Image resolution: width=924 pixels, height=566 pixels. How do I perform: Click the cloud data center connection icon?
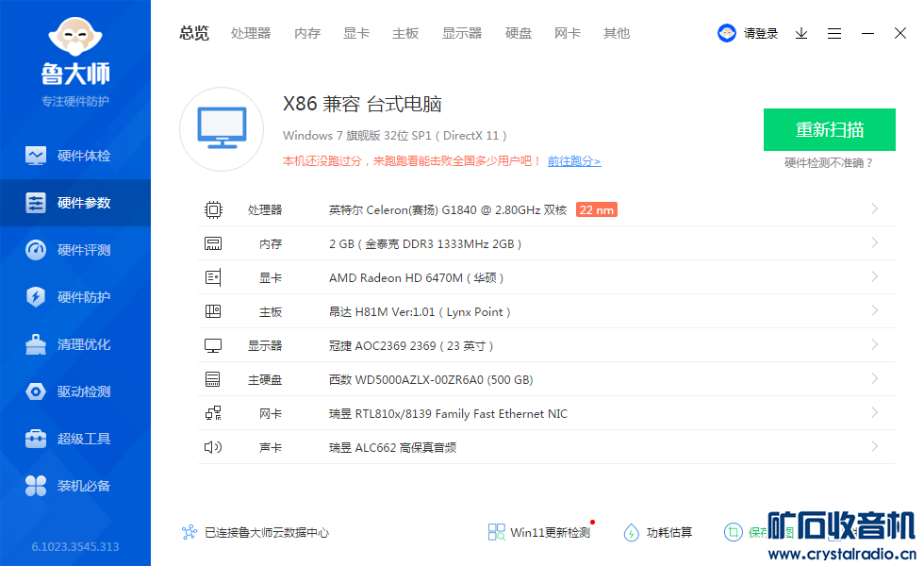(x=190, y=532)
